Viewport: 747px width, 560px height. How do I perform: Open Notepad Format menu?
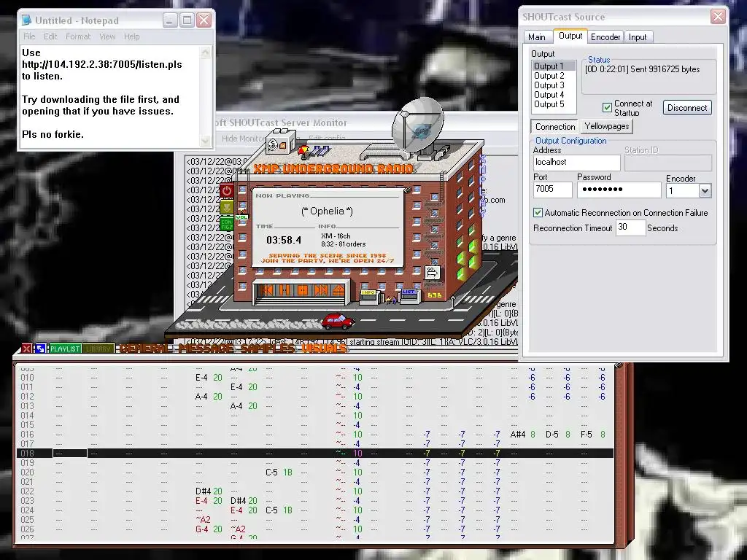(x=77, y=36)
